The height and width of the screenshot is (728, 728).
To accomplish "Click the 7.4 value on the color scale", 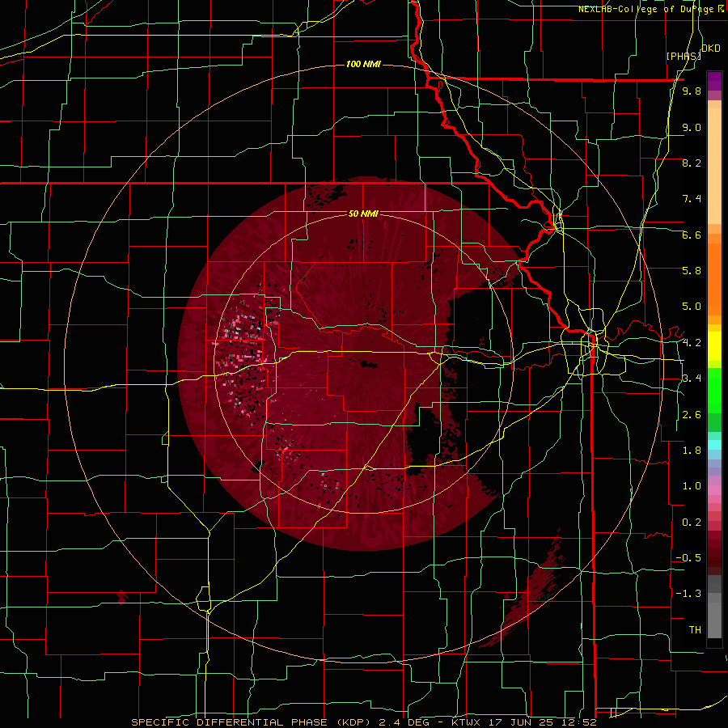I will pos(692,199).
